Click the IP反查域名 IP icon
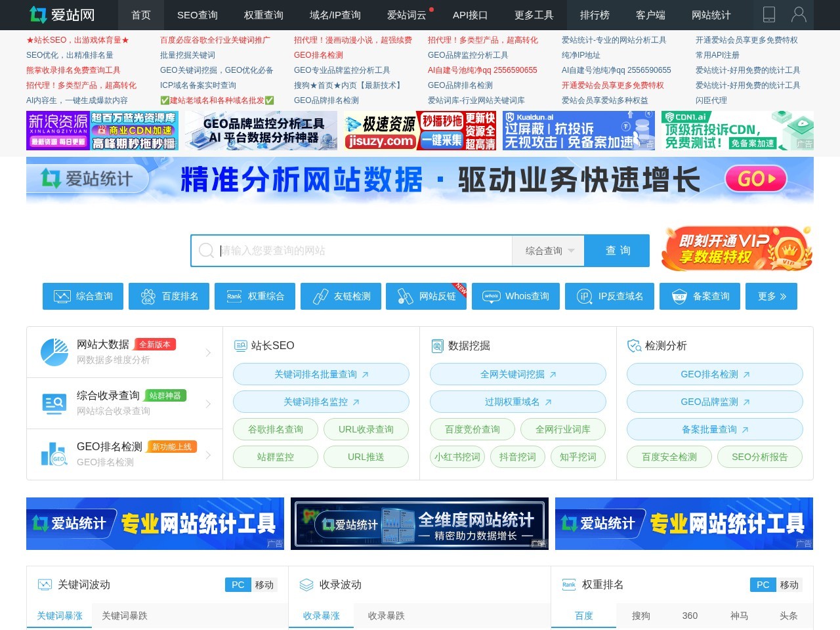The width and height of the screenshot is (840, 630). (x=584, y=296)
